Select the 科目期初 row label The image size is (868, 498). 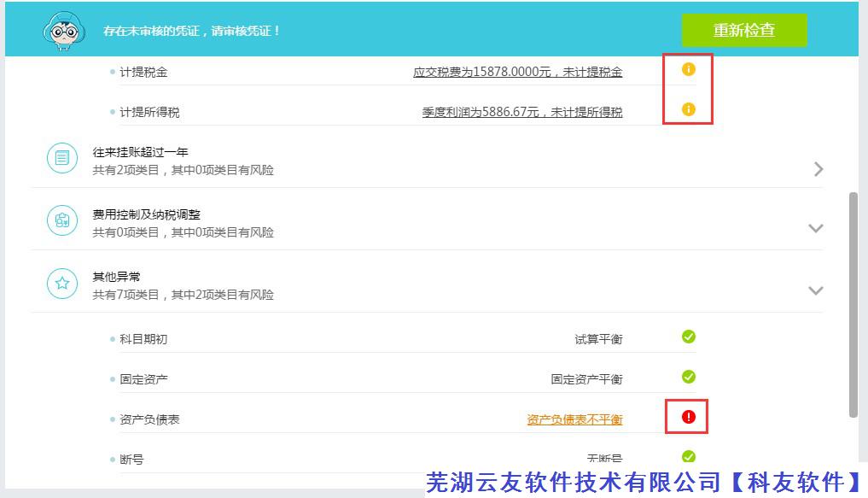[143, 339]
